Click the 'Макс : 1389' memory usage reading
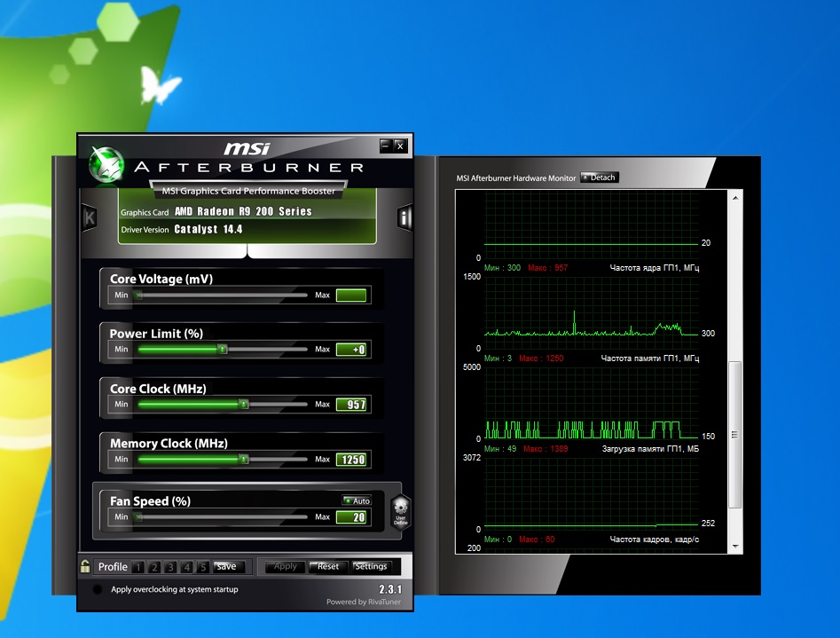The image size is (840, 638). click(546, 449)
